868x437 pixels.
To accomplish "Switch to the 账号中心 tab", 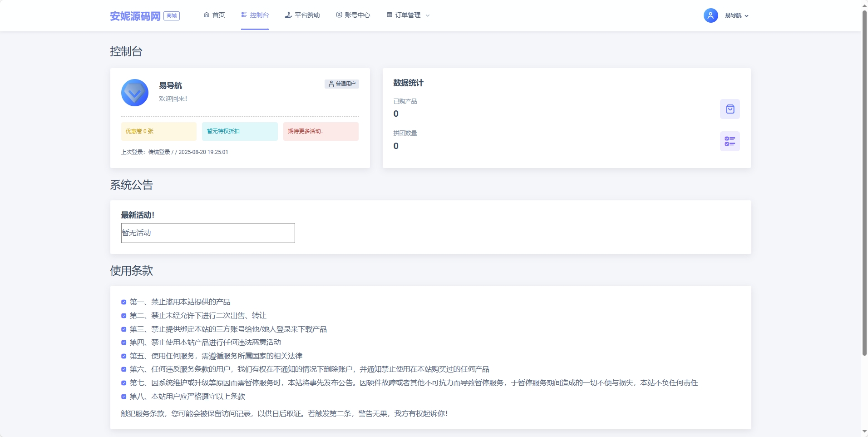I will click(x=357, y=15).
